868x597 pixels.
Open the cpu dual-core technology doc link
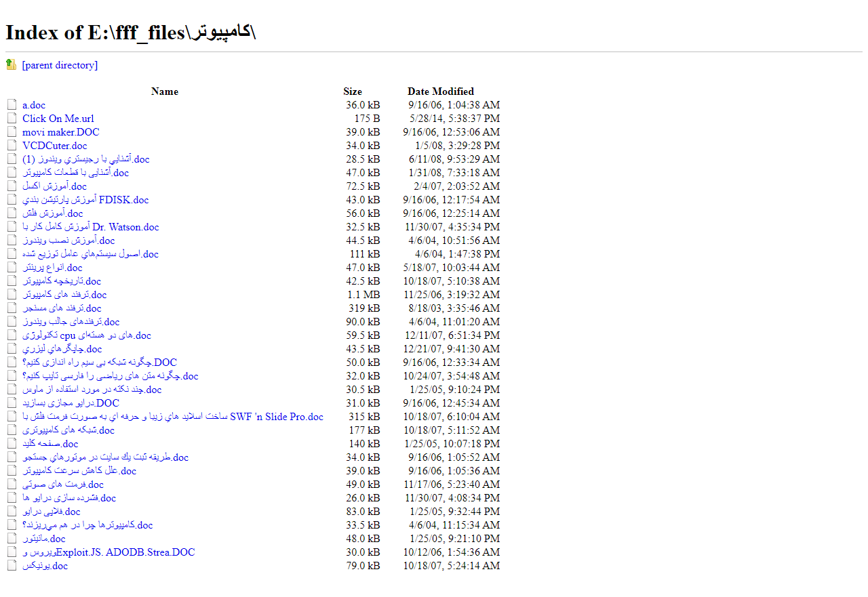(87, 335)
